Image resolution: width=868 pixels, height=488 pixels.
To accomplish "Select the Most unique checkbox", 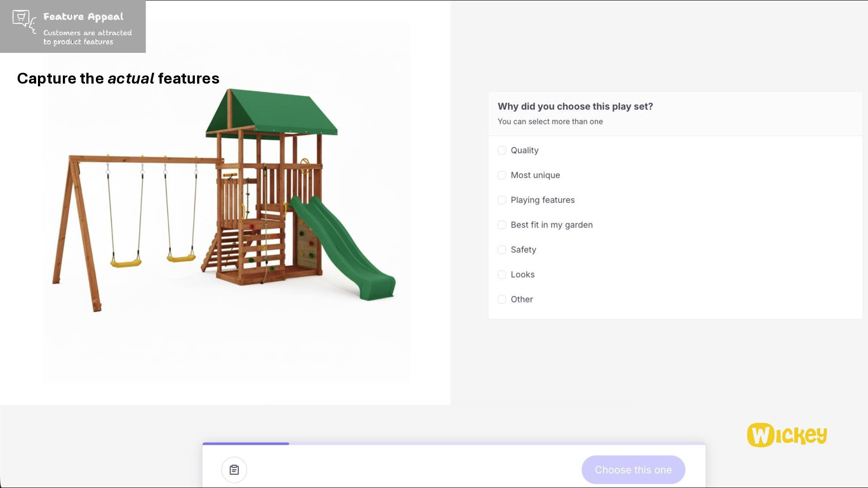I will (502, 175).
